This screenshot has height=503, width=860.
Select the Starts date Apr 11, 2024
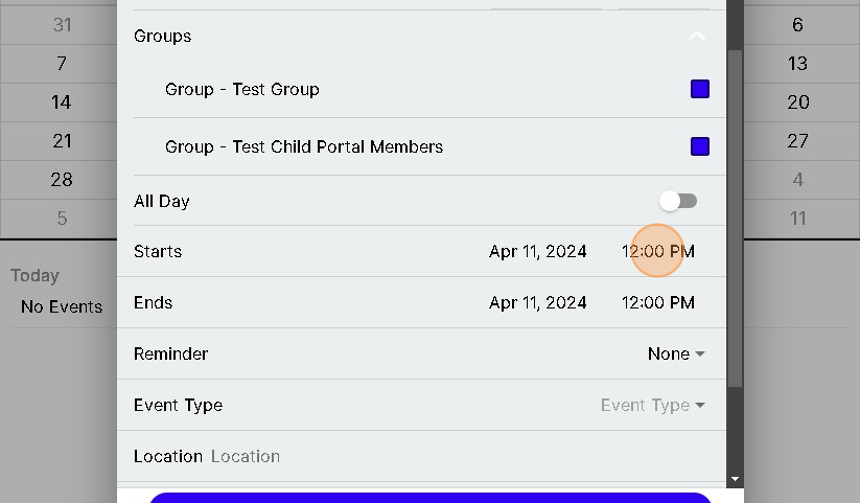click(x=538, y=251)
